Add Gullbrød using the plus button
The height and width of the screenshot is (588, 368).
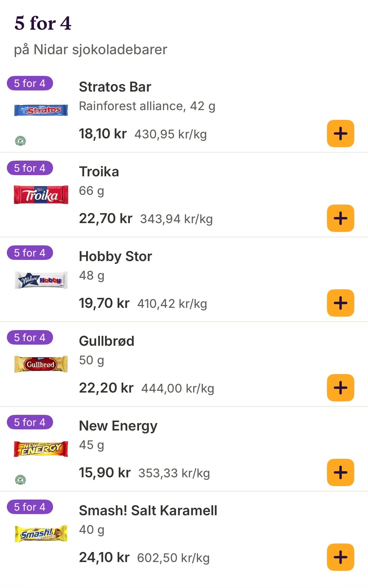click(340, 388)
